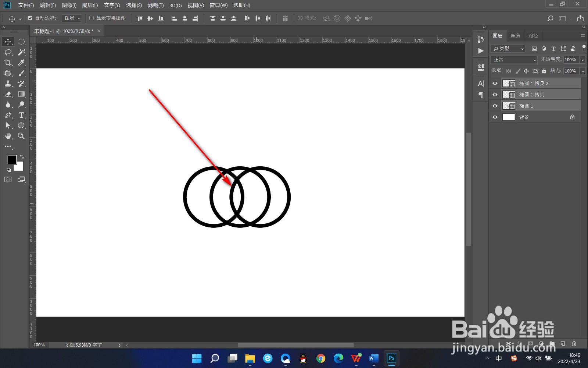Open Word from the taskbar
This screenshot has height=368, width=588.
pyautogui.click(x=374, y=358)
